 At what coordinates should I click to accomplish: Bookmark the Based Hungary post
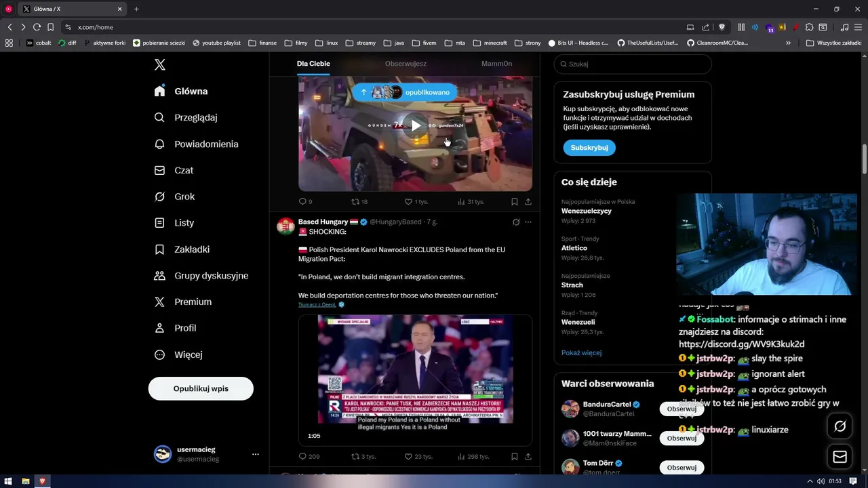pos(515,457)
